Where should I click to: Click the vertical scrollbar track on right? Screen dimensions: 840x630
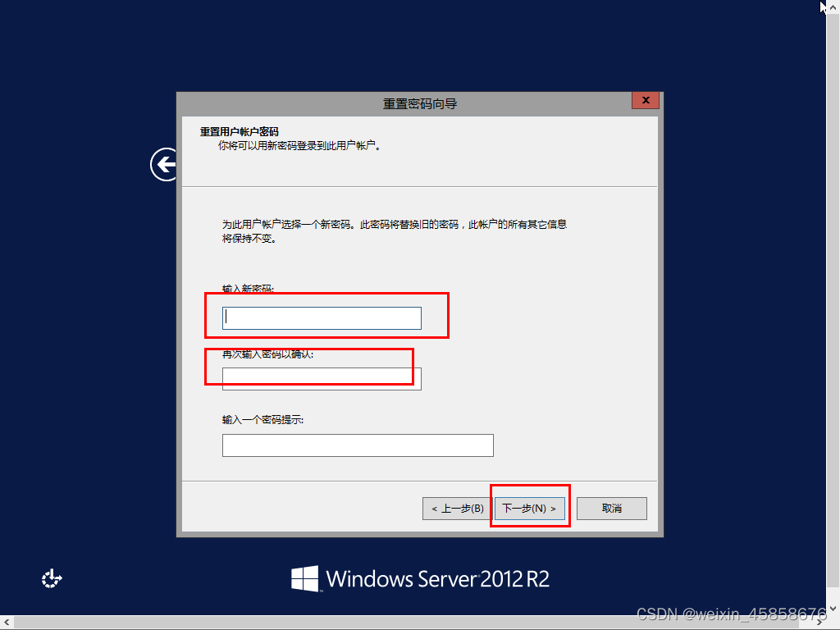click(833, 308)
